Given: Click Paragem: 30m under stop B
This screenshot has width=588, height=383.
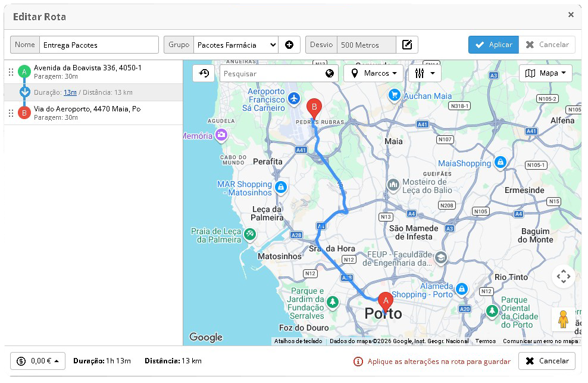Looking at the screenshot, I should point(56,117).
